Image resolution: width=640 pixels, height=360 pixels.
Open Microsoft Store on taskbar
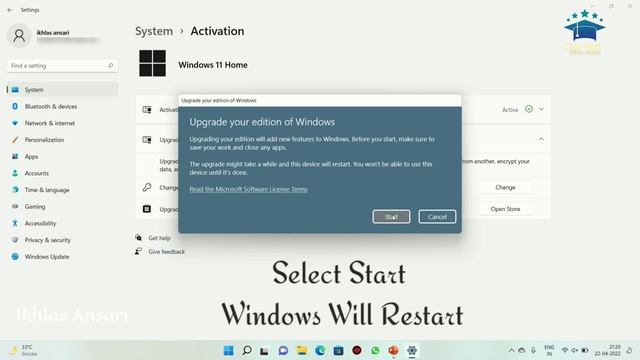338,351
